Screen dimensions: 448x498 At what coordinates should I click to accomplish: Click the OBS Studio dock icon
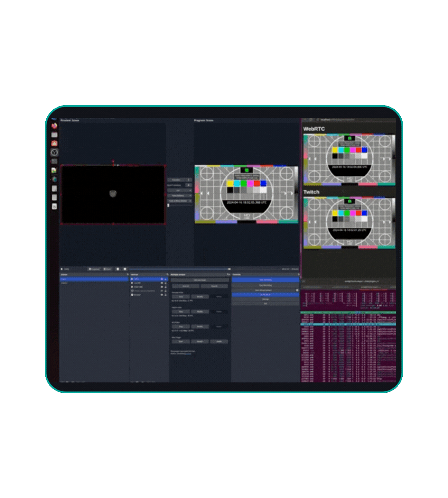point(54,152)
